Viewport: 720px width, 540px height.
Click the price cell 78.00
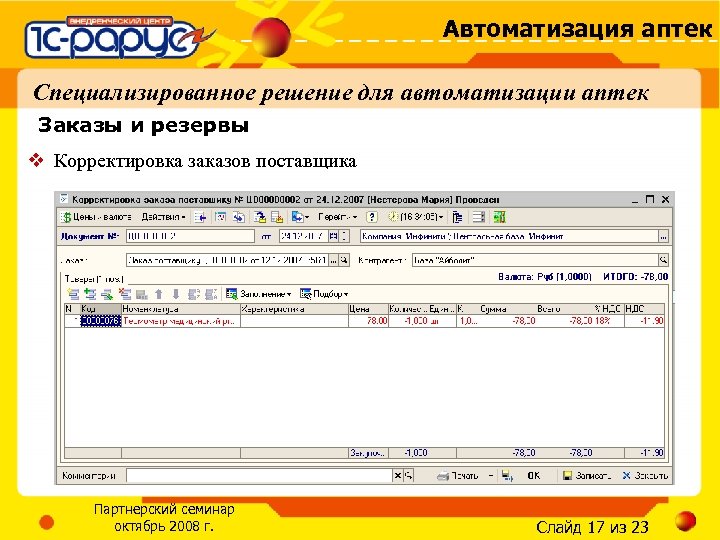coord(368,321)
